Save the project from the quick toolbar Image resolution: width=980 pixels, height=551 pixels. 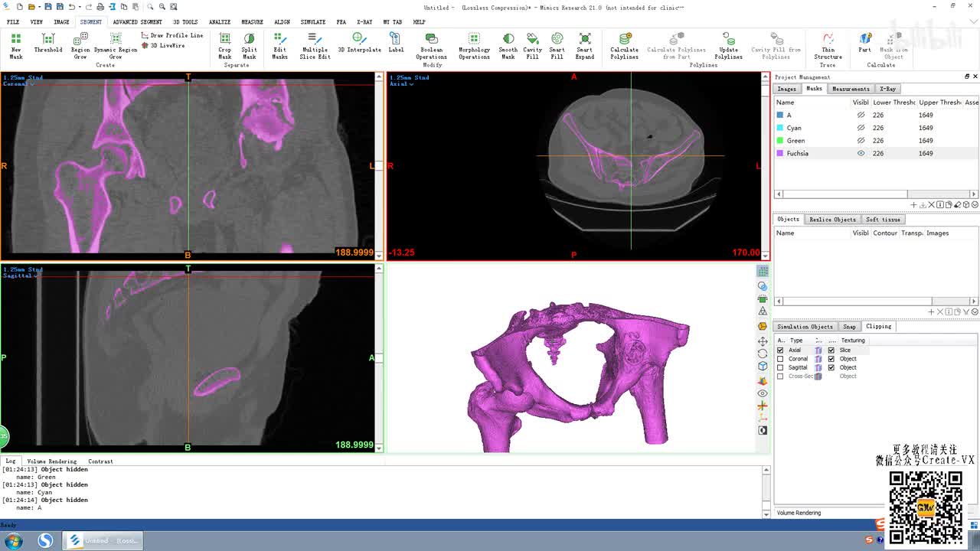47,7
